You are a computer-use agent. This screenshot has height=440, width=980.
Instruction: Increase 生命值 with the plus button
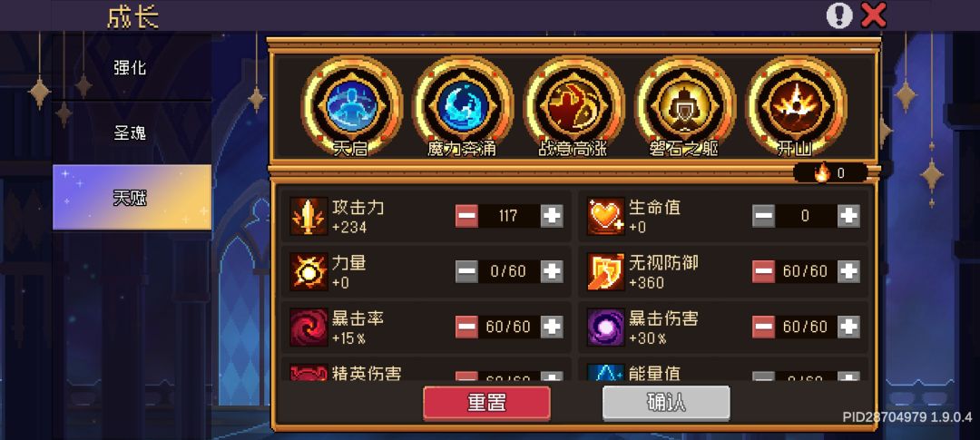click(848, 216)
